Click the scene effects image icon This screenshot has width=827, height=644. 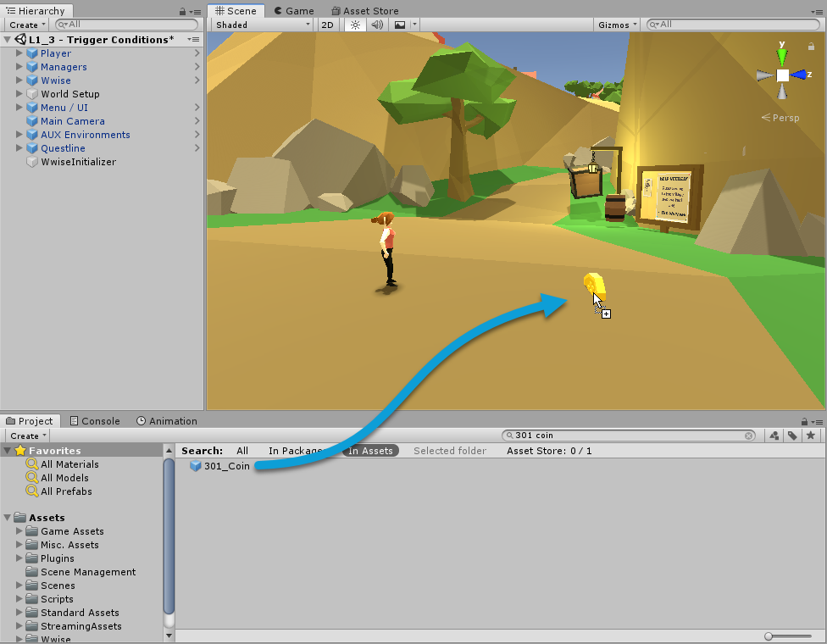pyautogui.click(x=400, y=25)
